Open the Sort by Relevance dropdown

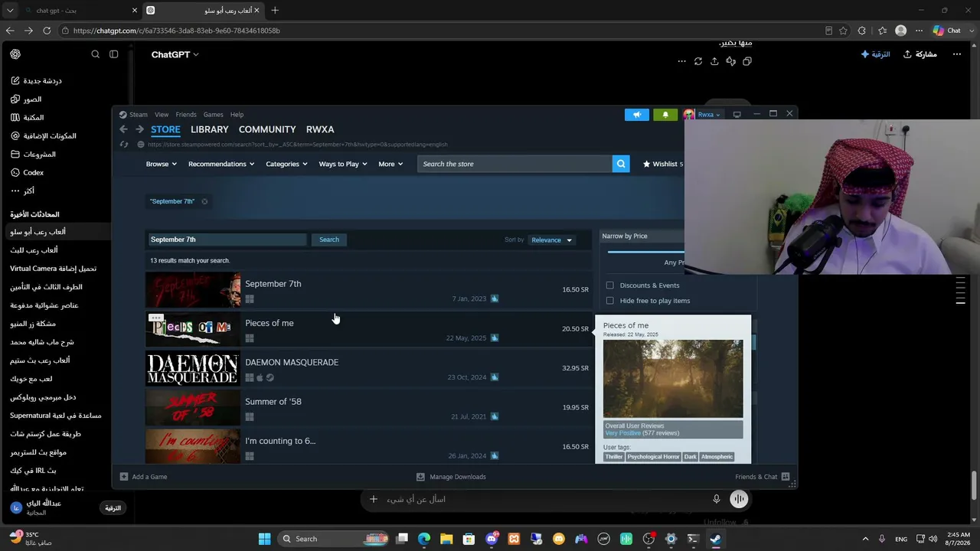pos(551,240)
